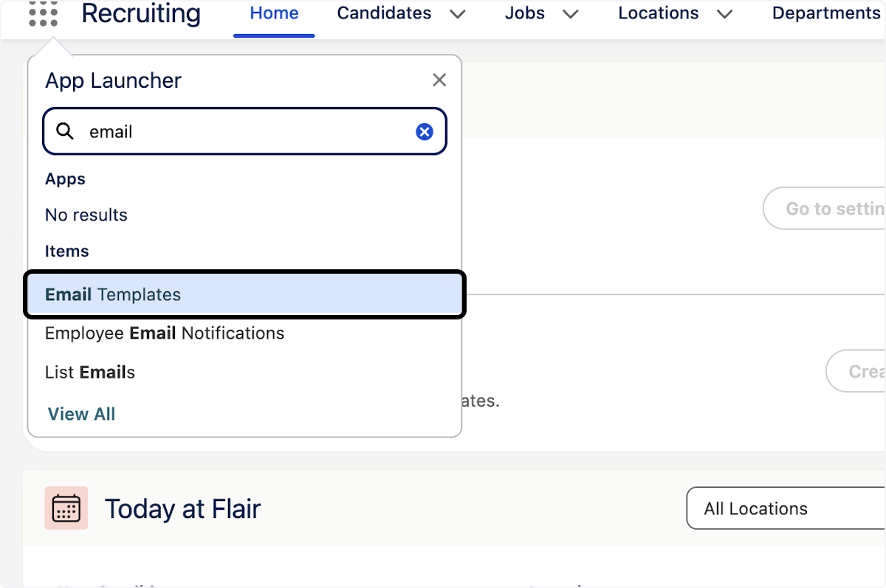Click the View All link
The width and height of the screenshot is (886, 588).
point(81,414)
